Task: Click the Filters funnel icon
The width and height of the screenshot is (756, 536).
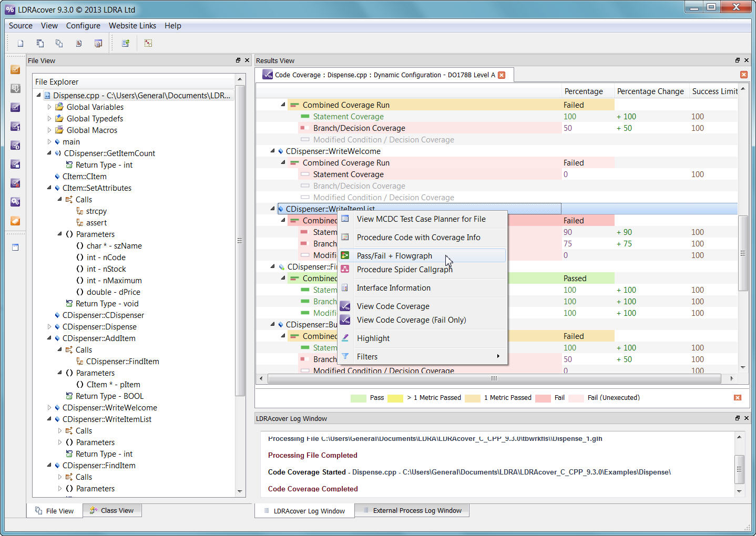Action: click(345, 356)
